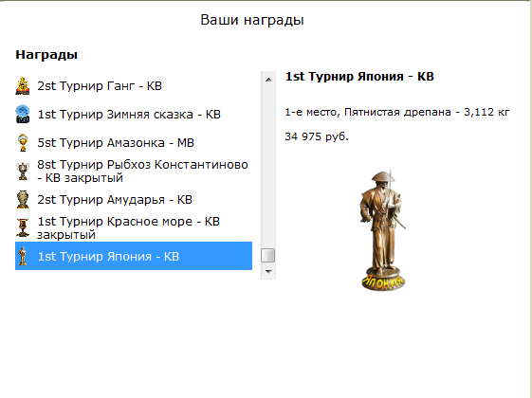
Task: Select award '2st Турнир Амударья - КВ'
Action: tap(134, 199)
